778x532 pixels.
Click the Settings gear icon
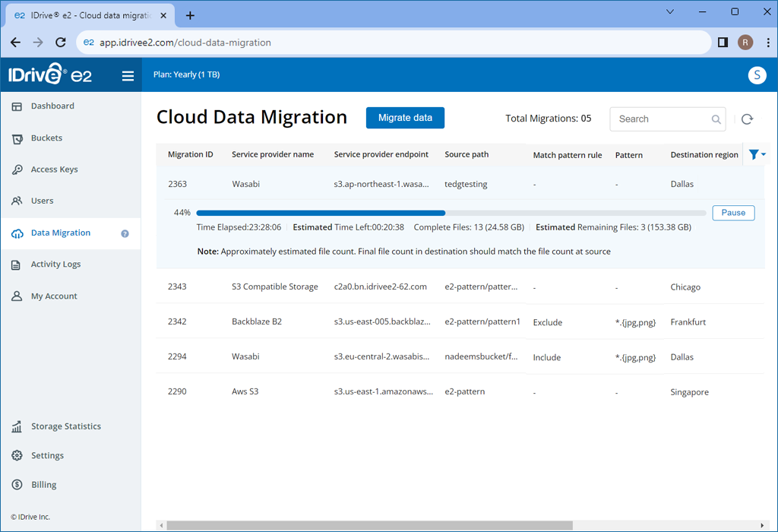(x=17, y=455)
